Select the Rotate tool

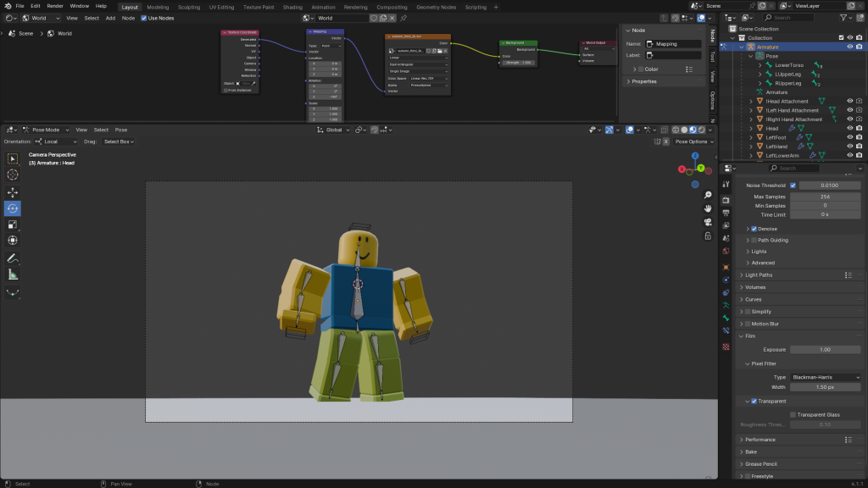tap(12, 208)
